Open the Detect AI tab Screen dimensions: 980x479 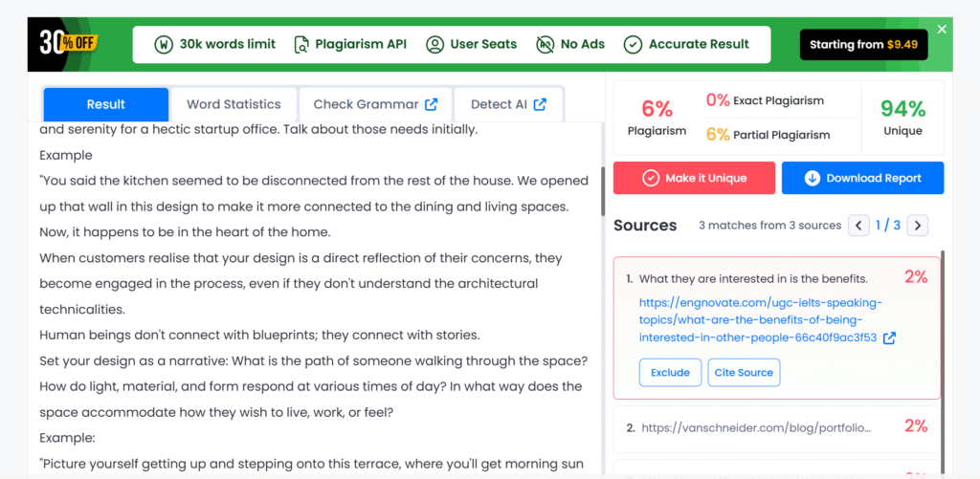(x=509, y=104)
